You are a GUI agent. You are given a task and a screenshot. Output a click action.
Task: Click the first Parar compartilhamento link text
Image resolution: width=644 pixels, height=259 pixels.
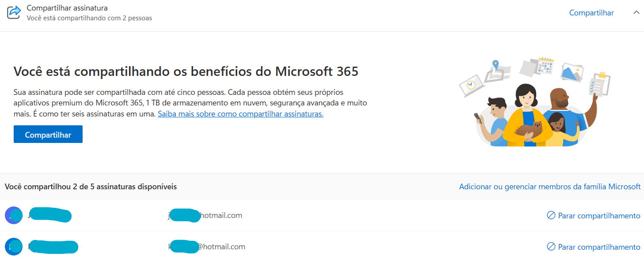599,216
